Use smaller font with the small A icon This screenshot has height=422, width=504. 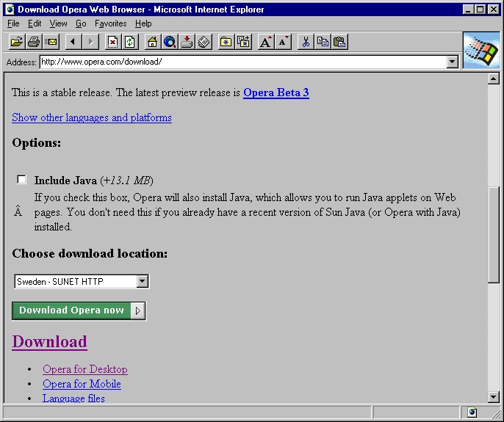pyautogui.click(x=283, y=42)
